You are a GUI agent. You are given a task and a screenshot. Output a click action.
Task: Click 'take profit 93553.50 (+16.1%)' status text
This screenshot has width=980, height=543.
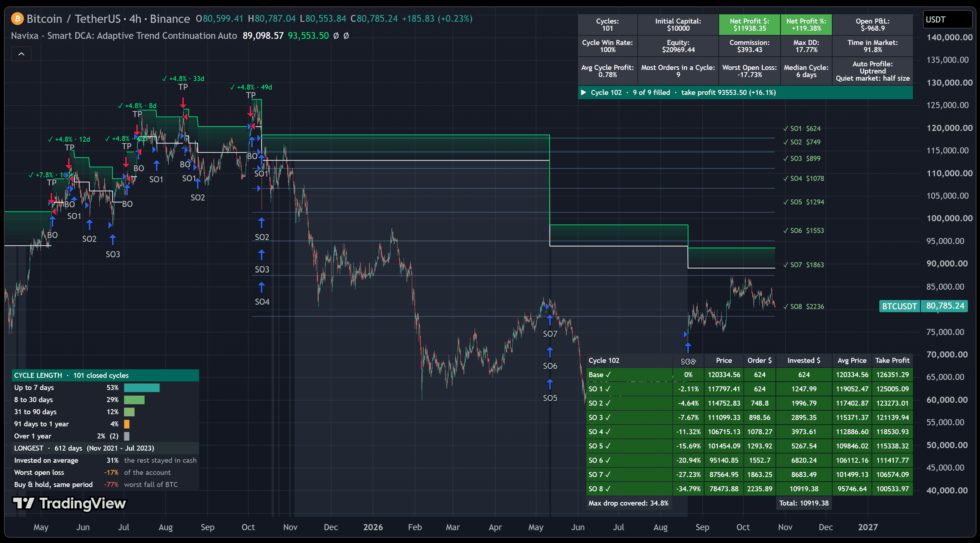pyautogui.click(x=728, y=92)
